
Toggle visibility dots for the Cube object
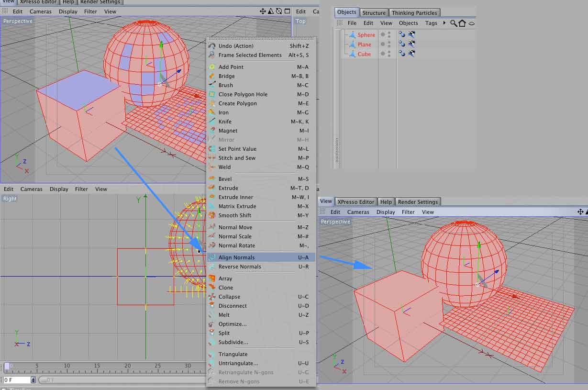click(x=389, y=54)
